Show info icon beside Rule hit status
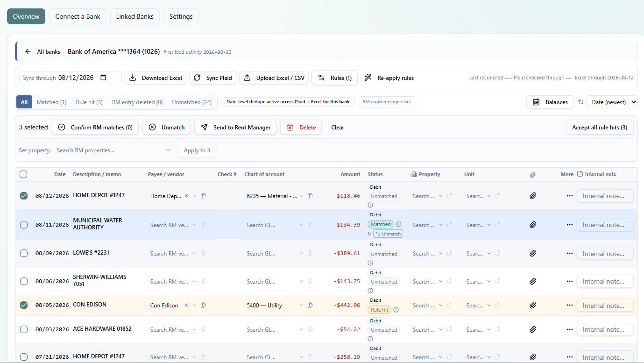This screenshot has width=644, height=363. pyautogui.click(x=396, y=310)
